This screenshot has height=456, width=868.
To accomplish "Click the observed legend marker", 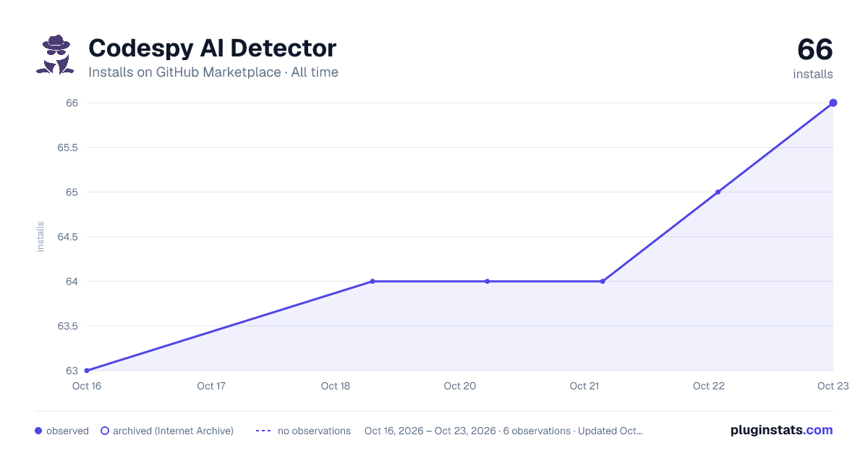I will 38,431.
